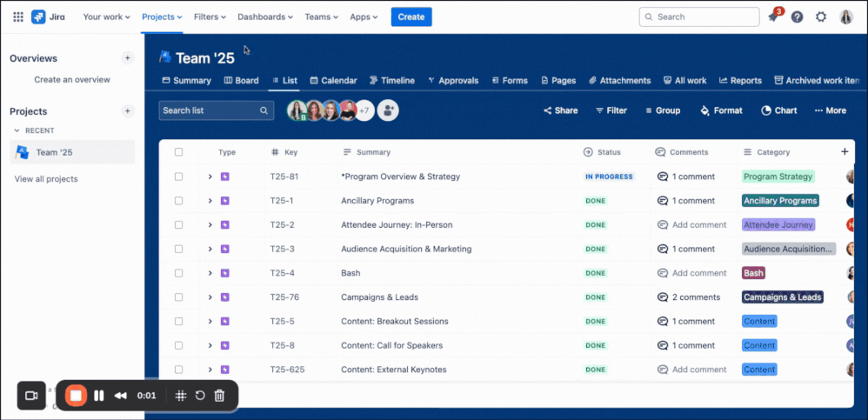Viewport: 868px width, 420px height.
Task: Collapse the Recent projects section
Action: pyautogui.click(x=17, y=130)
